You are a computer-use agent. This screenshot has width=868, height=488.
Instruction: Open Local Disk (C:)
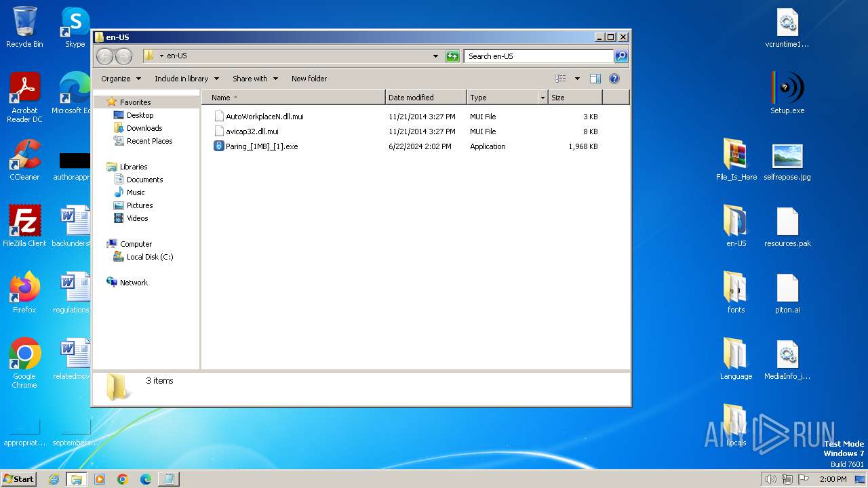pyautogui.click(x=149, y=257)
